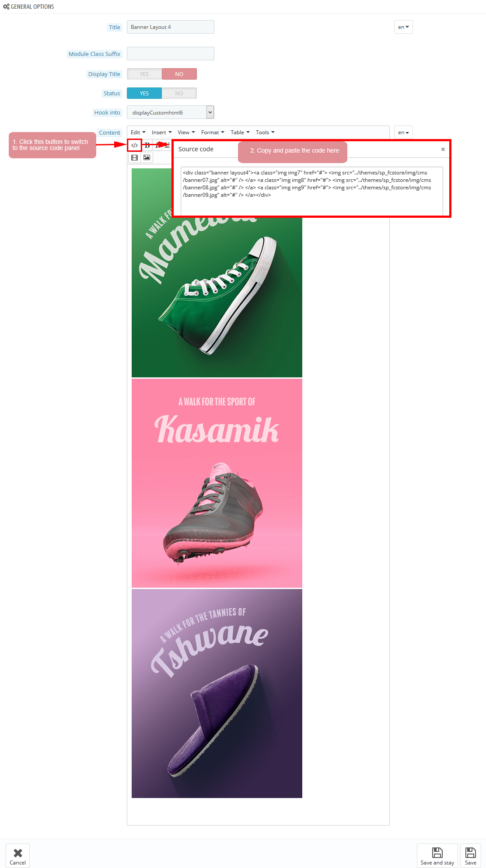Set Display Title to YES

(144, 74)
